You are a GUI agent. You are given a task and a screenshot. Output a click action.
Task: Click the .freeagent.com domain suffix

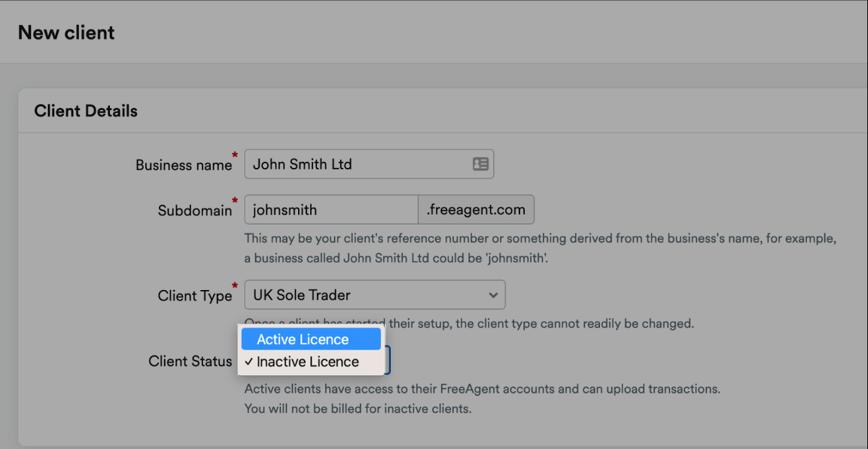476,209
